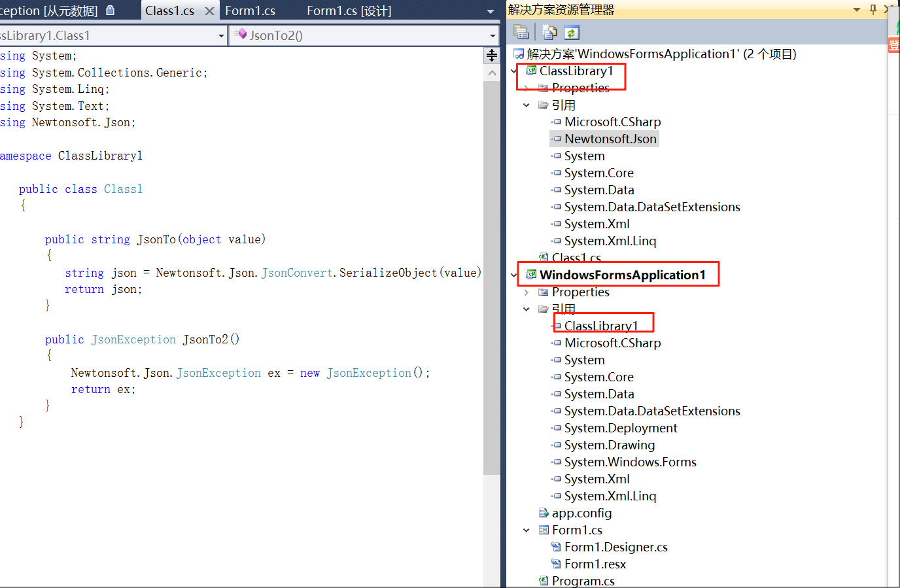Screen dimensions: 900x588
Task: Click the split editor icon above the scrollbar
Action: pos(492,56)
